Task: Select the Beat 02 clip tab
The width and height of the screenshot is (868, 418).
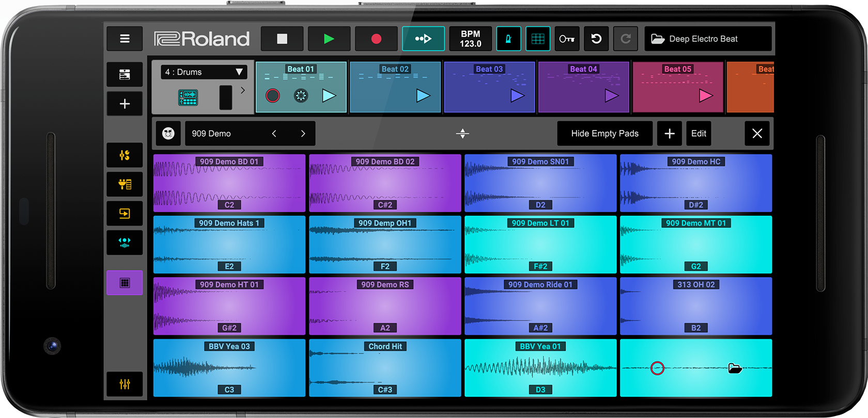Action: point(395,87)
